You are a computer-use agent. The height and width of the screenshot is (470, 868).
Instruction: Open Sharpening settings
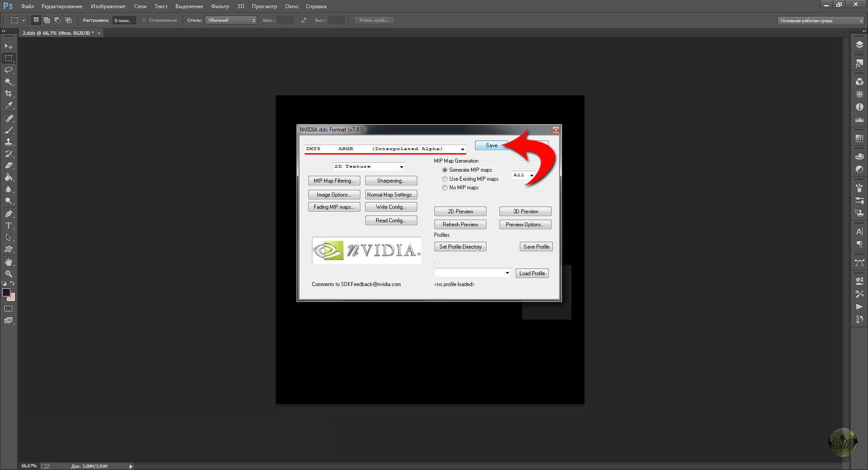tap(391, 181)
